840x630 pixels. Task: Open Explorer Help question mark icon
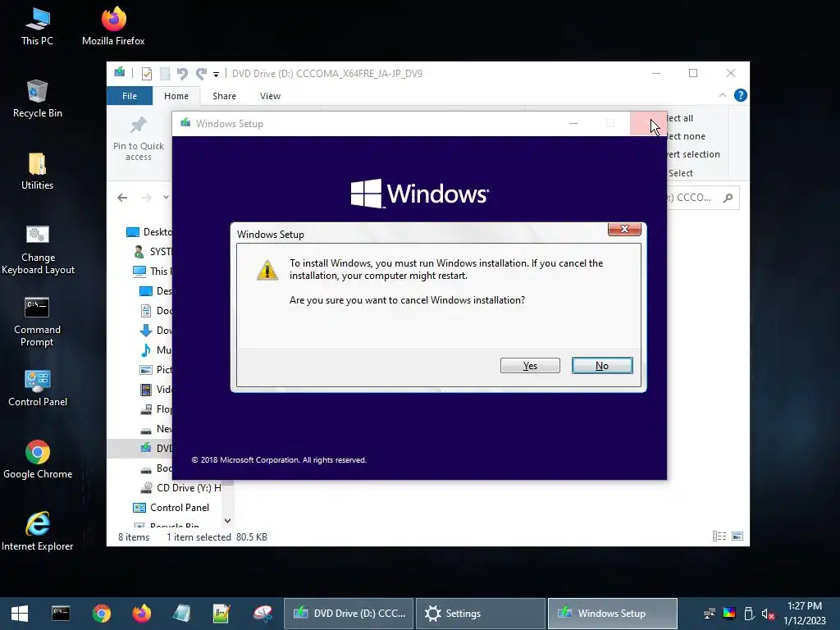741,95
